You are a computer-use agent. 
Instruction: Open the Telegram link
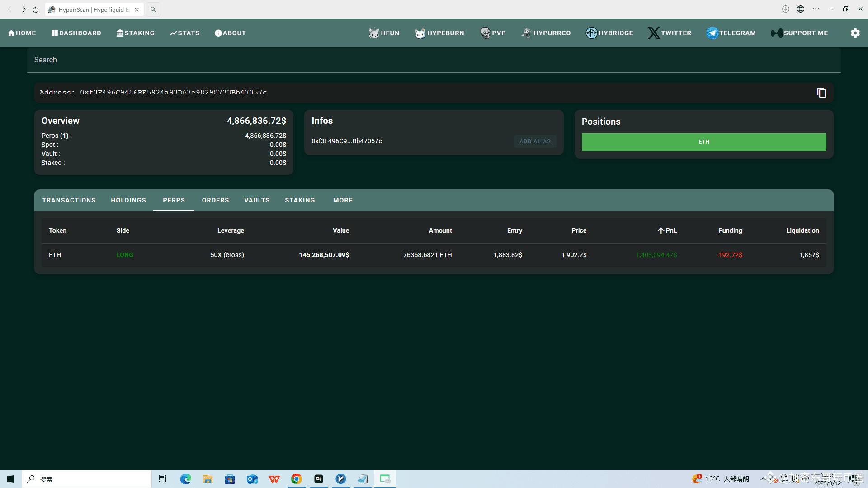[731, 33]
